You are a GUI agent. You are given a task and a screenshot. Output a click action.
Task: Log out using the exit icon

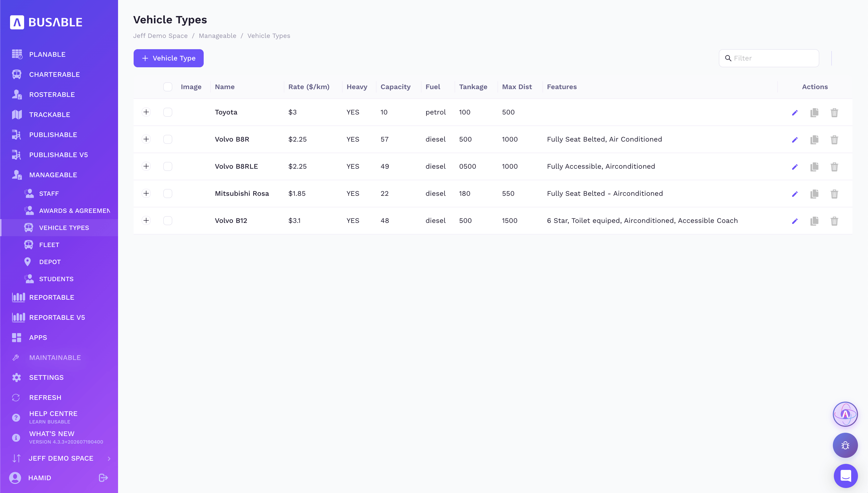[103, 478]
